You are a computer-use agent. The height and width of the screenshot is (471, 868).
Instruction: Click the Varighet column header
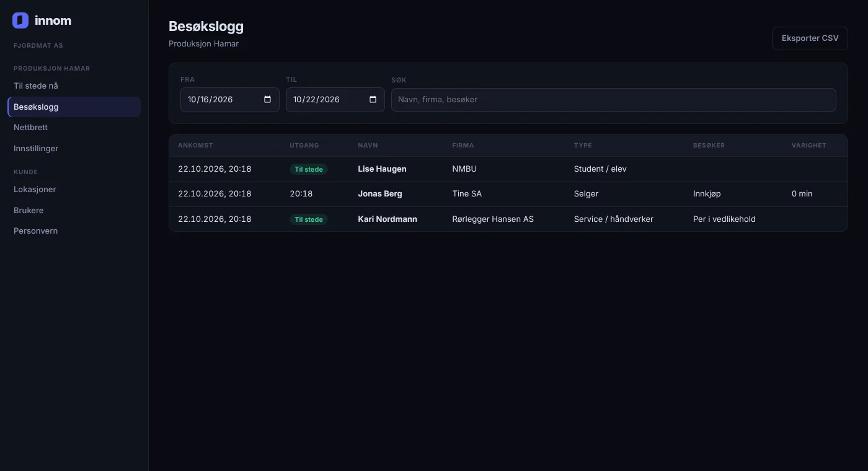click(809, 146)
